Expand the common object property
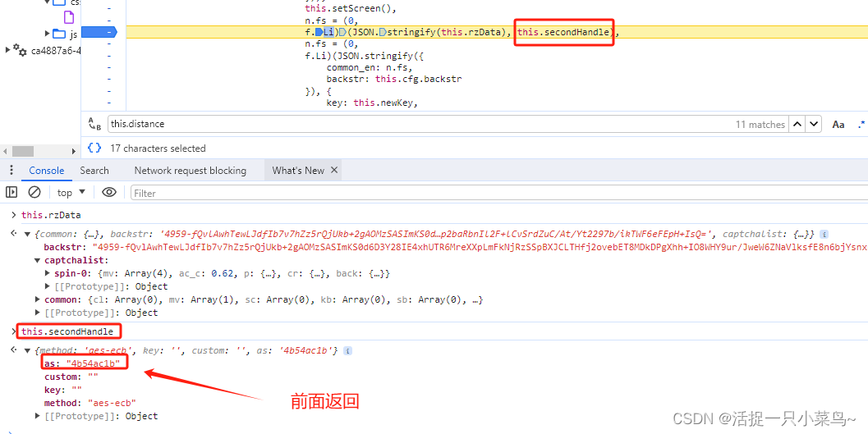868x434 pixels. point(38,299)
